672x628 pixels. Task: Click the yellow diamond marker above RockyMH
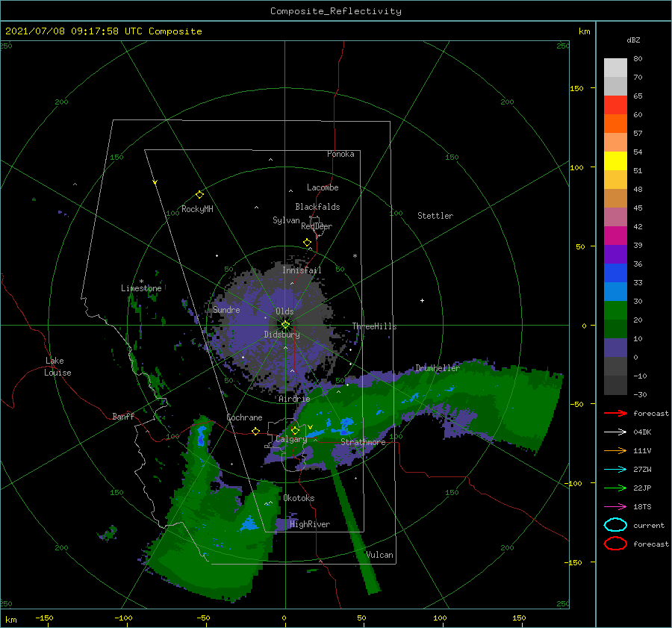(x=199, y=195)
